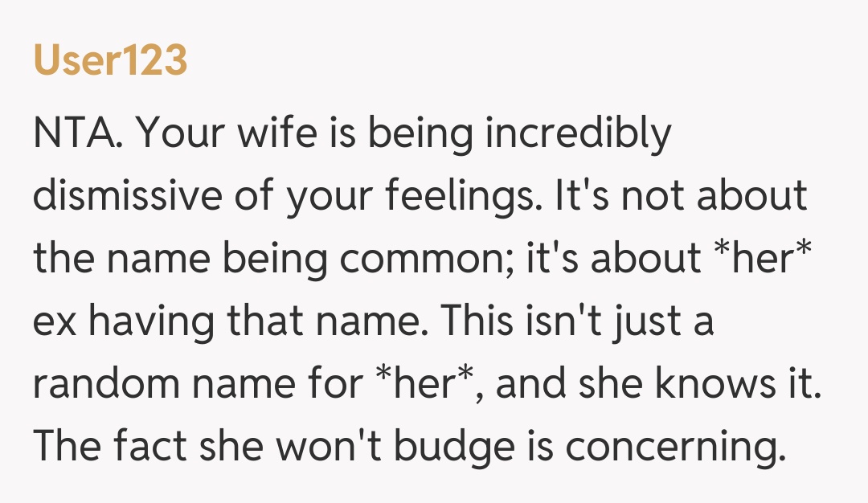Viewport: 868px width, 503px height.
Task: Click on the word "wife"
Action: pos(264,135)
